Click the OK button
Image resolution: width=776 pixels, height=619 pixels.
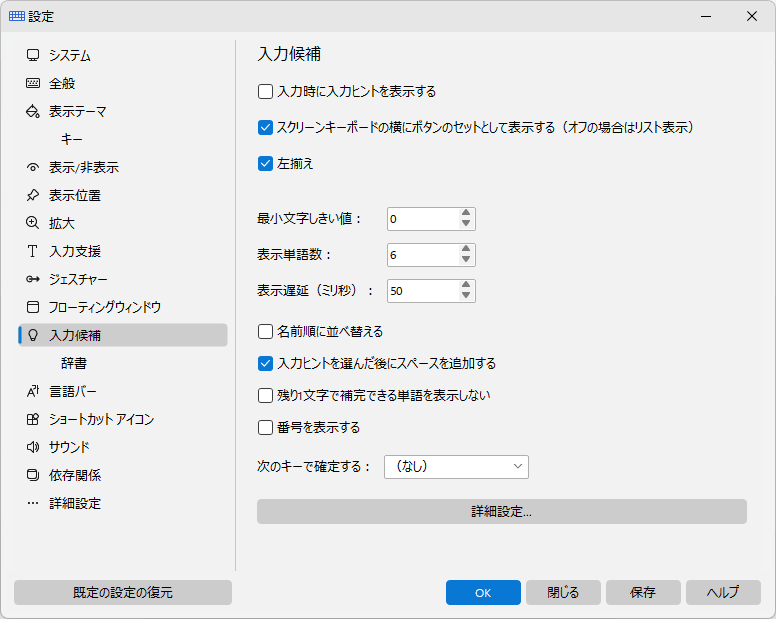coord(483,592)
